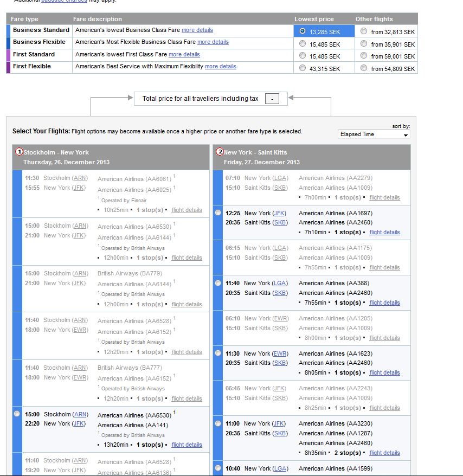463x476 pixels.
Task: Click the step 1 Stockholm - New York icon
Action: click(19, 152)
